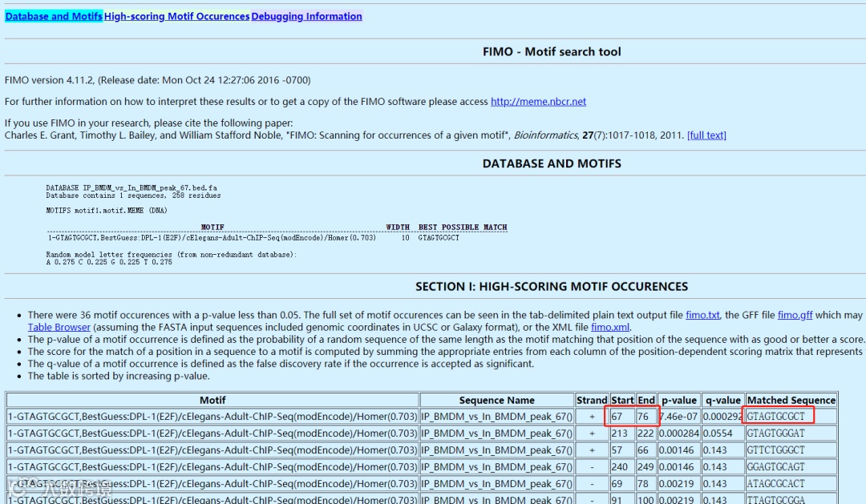Screen dimensions: 866x504
Task: Select matched sequence GTAGTGGGAT cell
Action: click(791, 433)
